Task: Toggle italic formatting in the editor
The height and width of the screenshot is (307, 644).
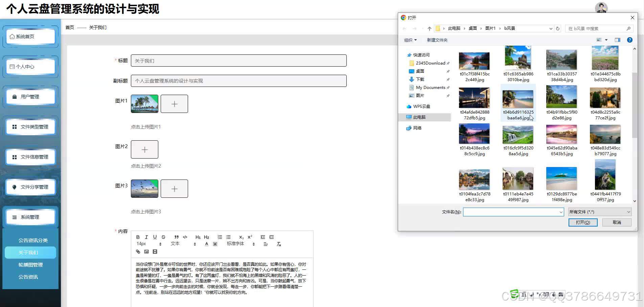Action: coord(146,237)
